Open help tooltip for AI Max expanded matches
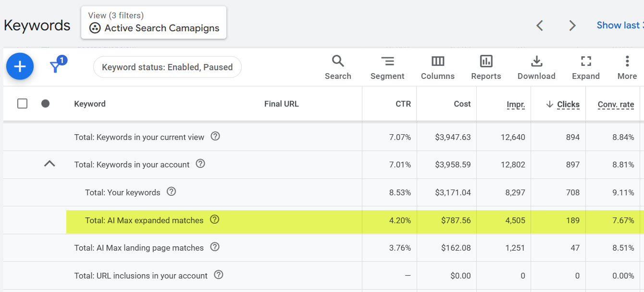The width and height of the screenshot is (644, 292). (x=214, y=219)
